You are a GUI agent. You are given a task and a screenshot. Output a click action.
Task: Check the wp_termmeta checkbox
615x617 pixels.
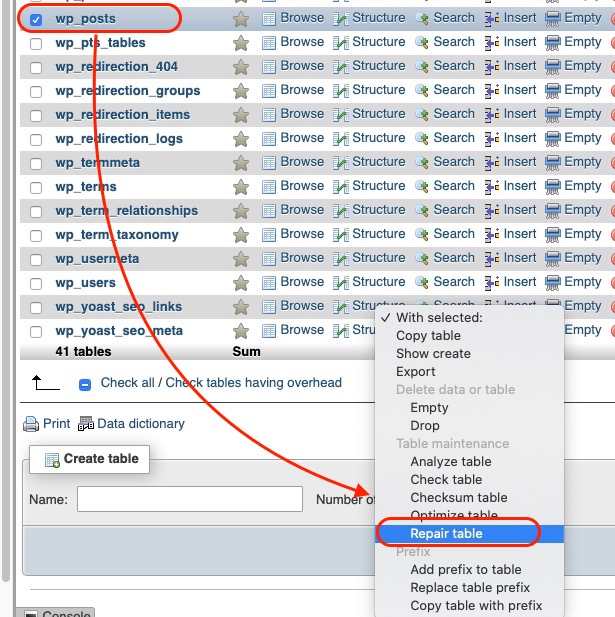coord(36,163)
